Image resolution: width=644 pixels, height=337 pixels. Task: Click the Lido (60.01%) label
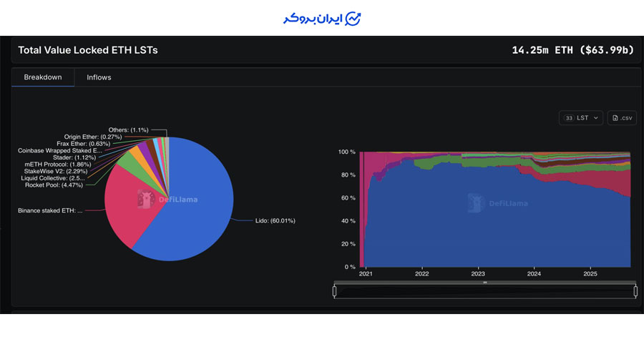tap(275, 221)
